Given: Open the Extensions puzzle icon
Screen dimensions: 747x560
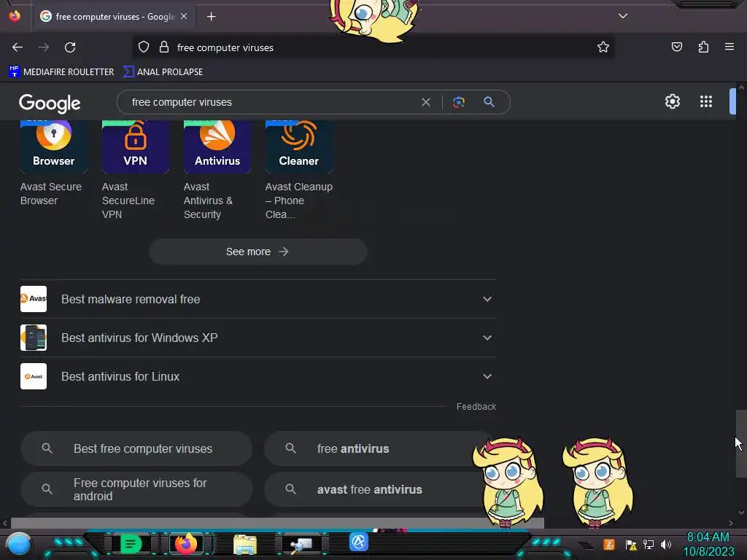Looking at the screenshot, I should point(703,47).
